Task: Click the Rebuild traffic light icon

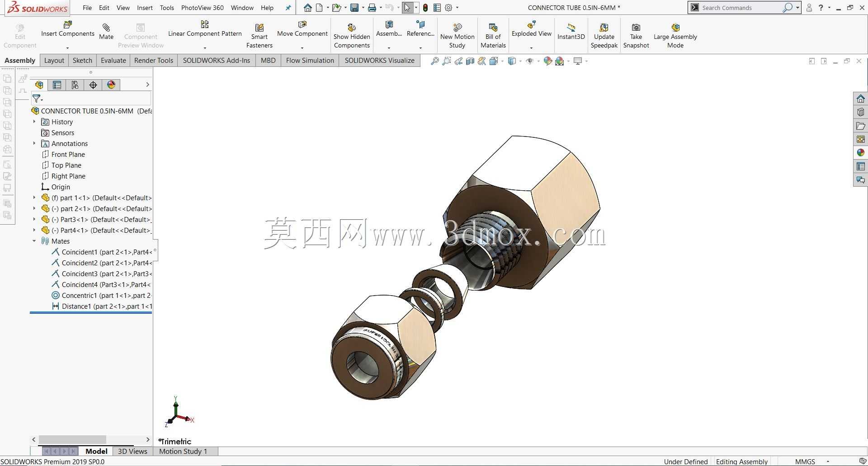Action: coord(425,8)
